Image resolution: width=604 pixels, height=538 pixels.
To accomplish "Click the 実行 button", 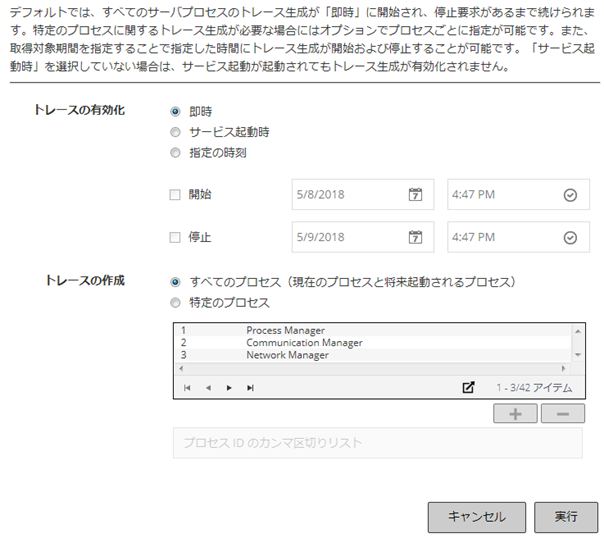I will [566, 517].
